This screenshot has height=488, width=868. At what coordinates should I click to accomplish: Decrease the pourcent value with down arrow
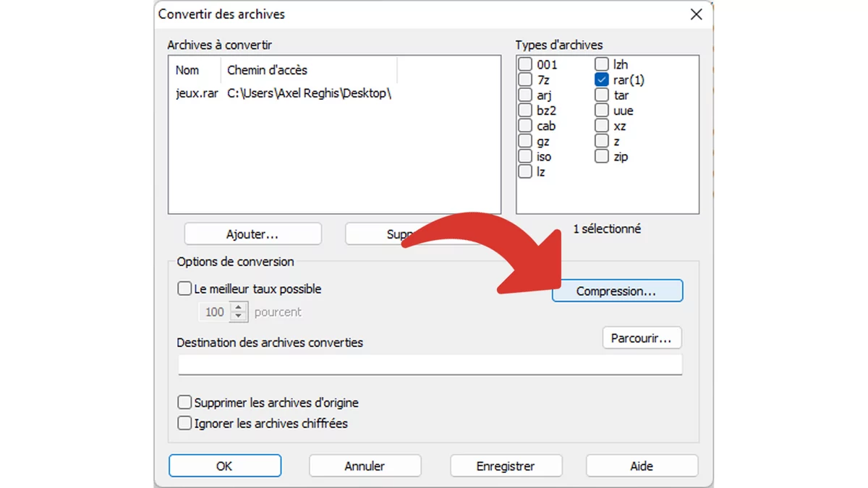click(x=239, y=317)
